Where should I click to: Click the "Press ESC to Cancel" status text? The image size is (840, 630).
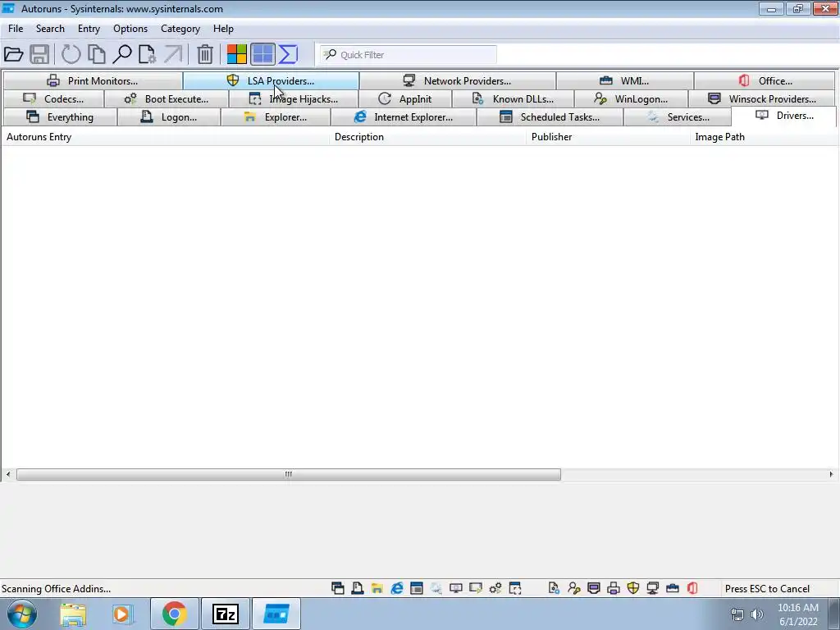pos(767,589)
